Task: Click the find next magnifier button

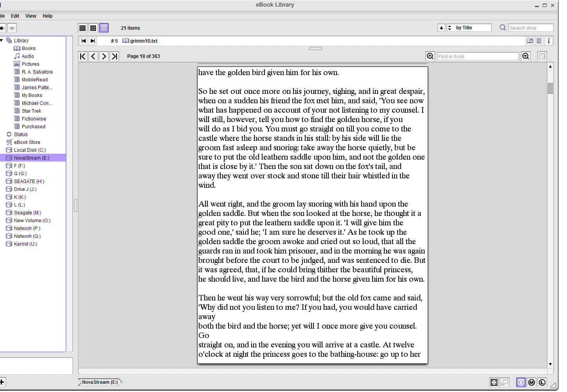Action: (526, 56)
